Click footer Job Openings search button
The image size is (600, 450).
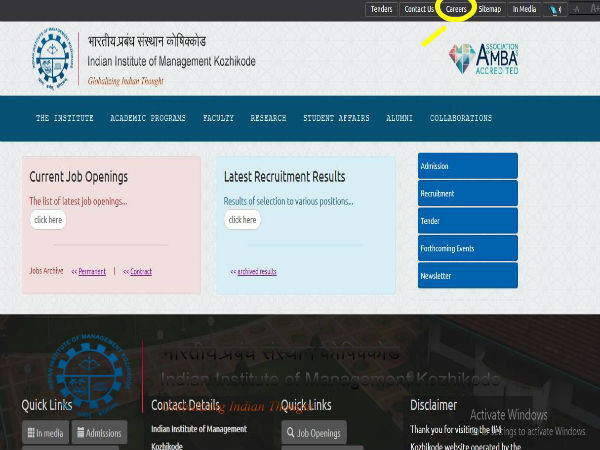[314, 433]
